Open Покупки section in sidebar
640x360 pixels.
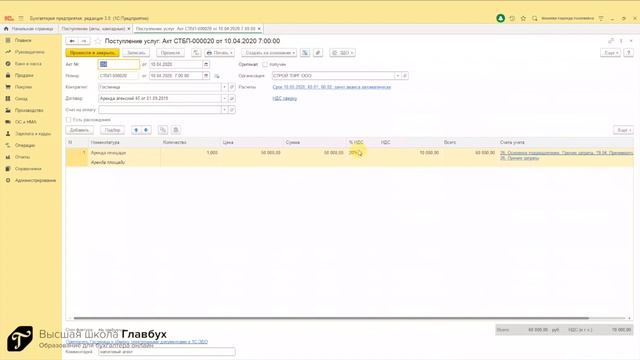[x=23, y=87]
